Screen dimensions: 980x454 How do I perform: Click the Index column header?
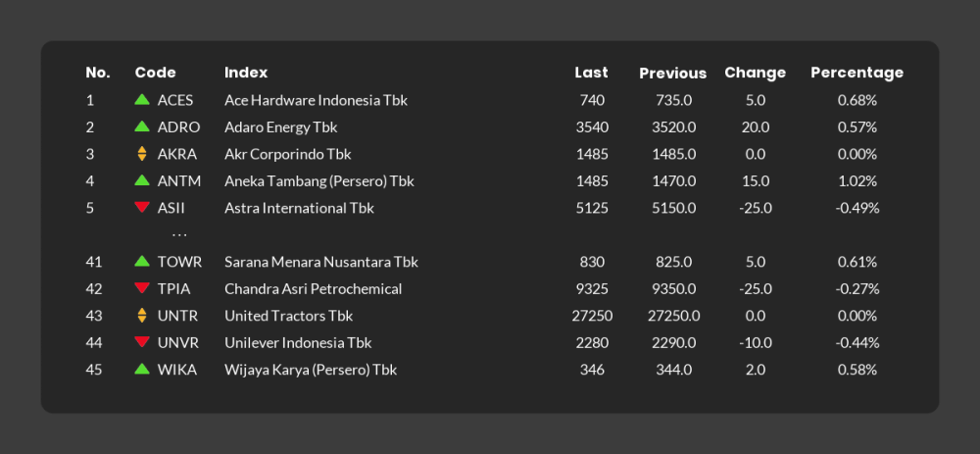246,73
